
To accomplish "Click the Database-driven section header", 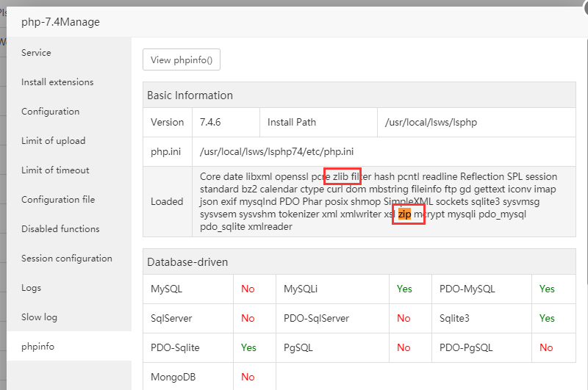I will point(187,261).
